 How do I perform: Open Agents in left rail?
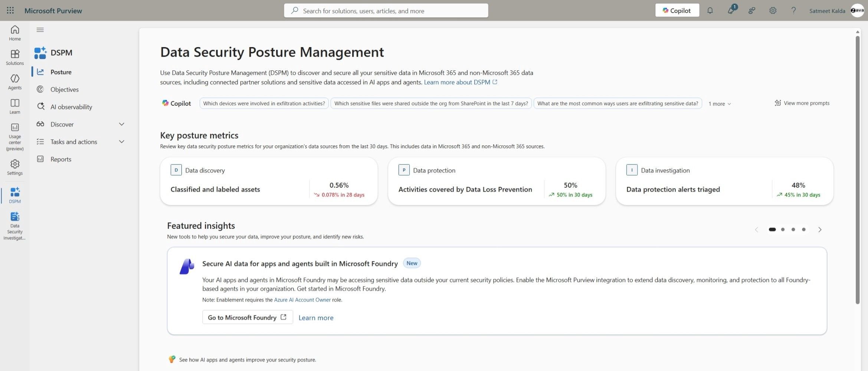point(15,82)
